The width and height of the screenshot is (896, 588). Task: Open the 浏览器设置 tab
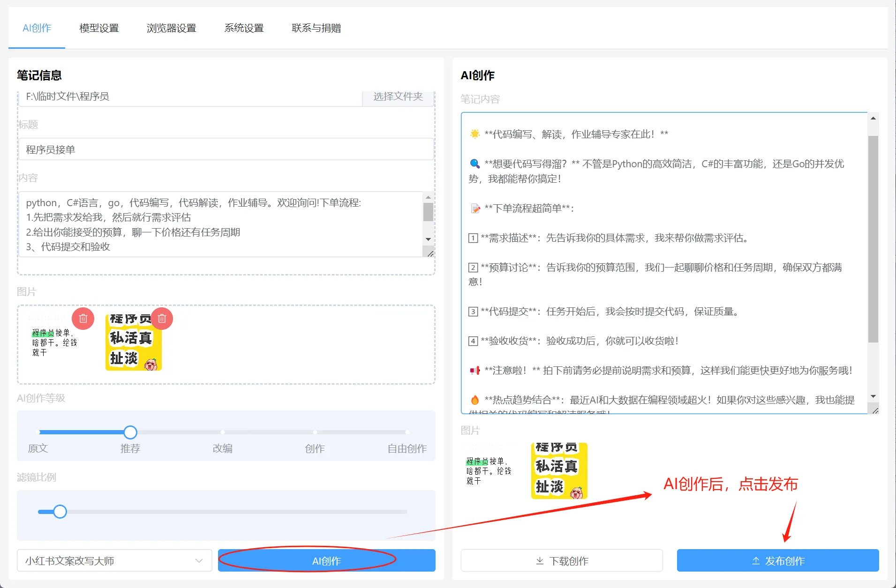point(171,28)
